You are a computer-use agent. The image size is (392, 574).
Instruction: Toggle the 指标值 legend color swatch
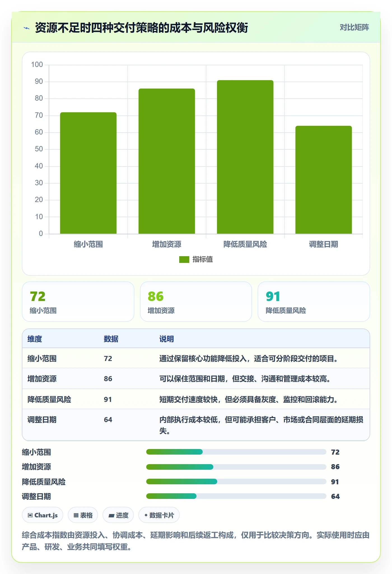pos(184,260)
